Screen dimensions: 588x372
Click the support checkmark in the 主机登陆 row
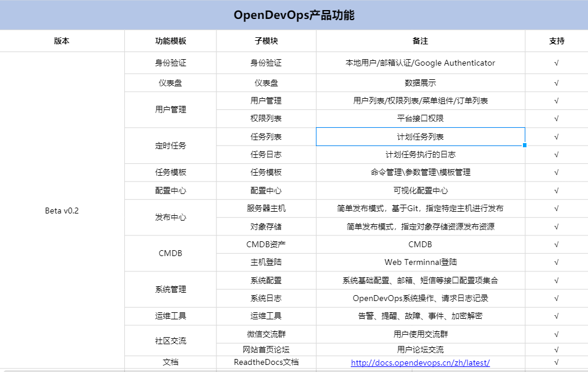pyautogui.click(x=557, y=262)
